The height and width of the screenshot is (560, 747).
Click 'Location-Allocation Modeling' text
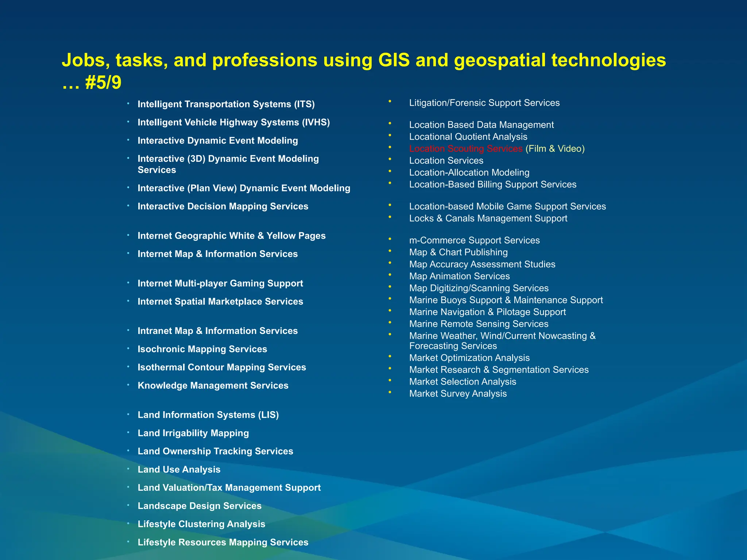469,173
